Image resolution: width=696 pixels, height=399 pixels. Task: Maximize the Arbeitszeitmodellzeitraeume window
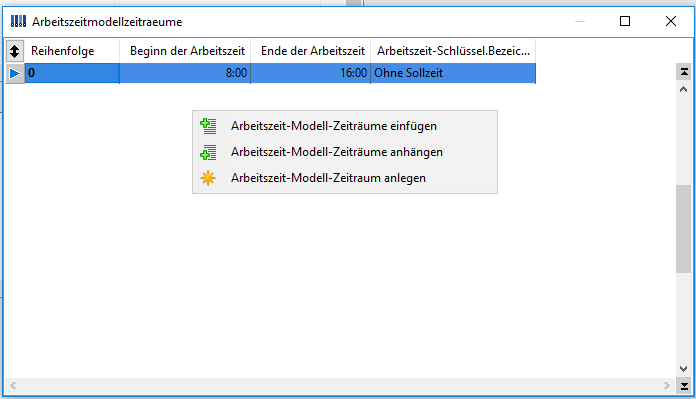(x=625, y=21)
